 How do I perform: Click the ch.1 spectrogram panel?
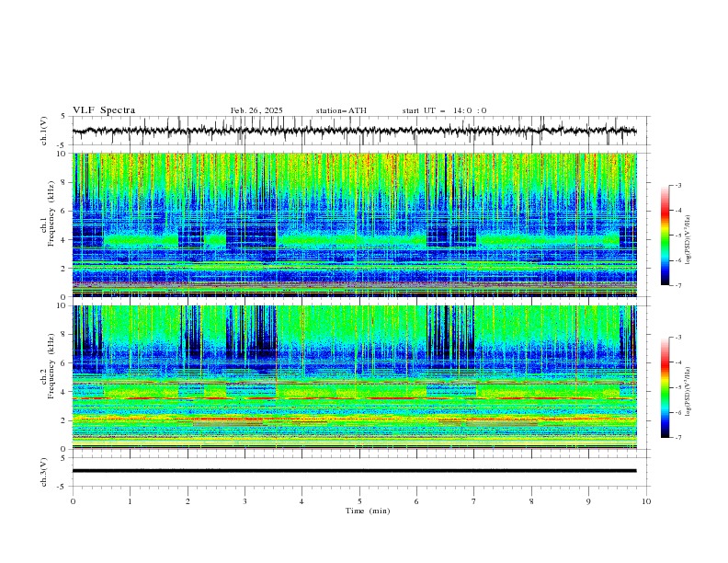(x=354, y=224)
